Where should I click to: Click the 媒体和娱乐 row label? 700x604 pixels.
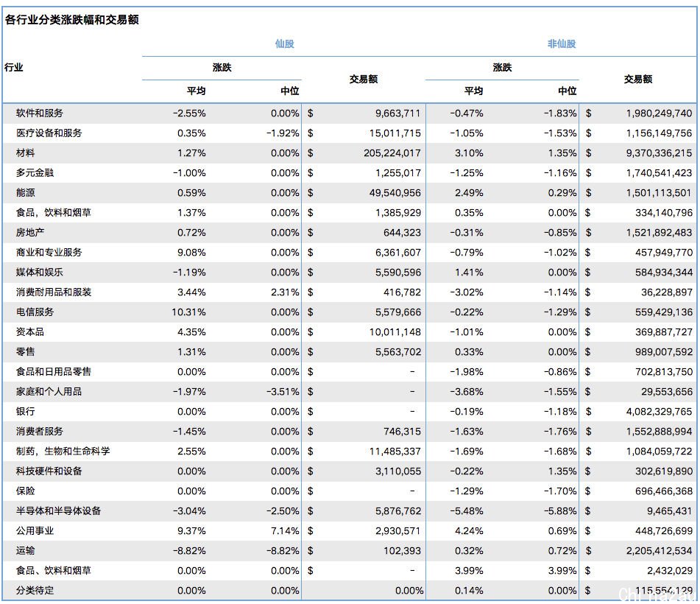pos(39,272)
